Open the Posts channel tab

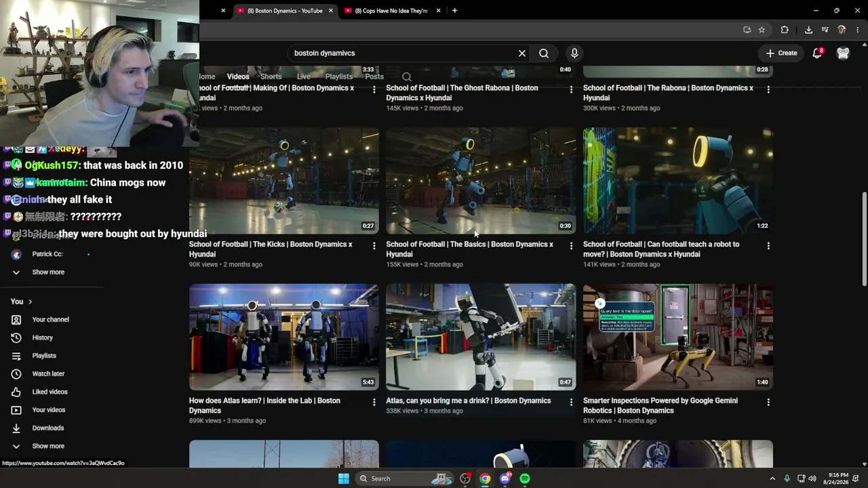tap(374, 77)
